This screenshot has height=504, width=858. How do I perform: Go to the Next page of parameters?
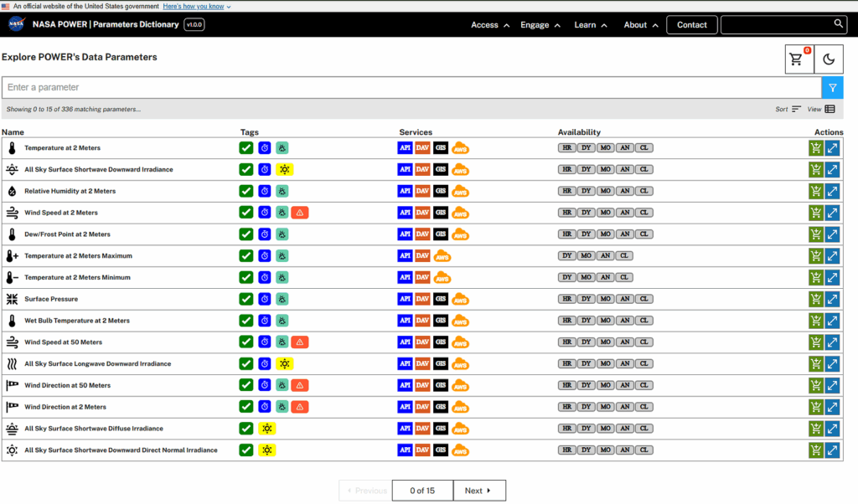(x=478, y=491)
